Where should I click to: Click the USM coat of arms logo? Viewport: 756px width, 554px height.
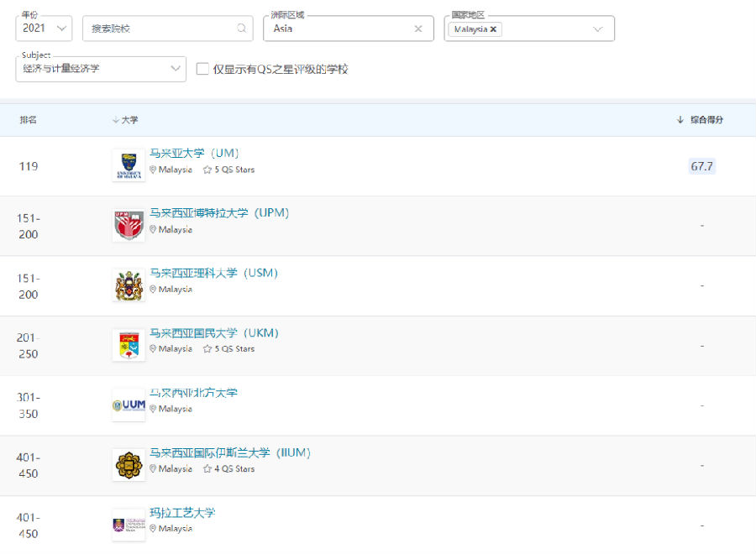tap(129, 285)
